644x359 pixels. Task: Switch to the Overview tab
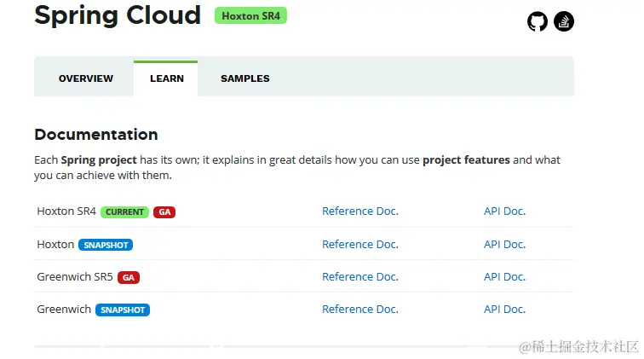pyautogui.click(x=86, y=78)
